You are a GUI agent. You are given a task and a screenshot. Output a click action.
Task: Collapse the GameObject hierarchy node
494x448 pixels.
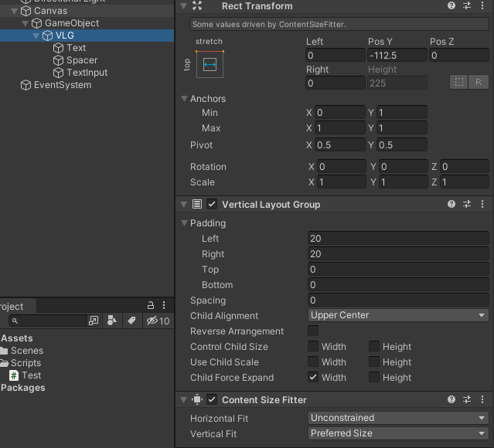tap(26, 24)
